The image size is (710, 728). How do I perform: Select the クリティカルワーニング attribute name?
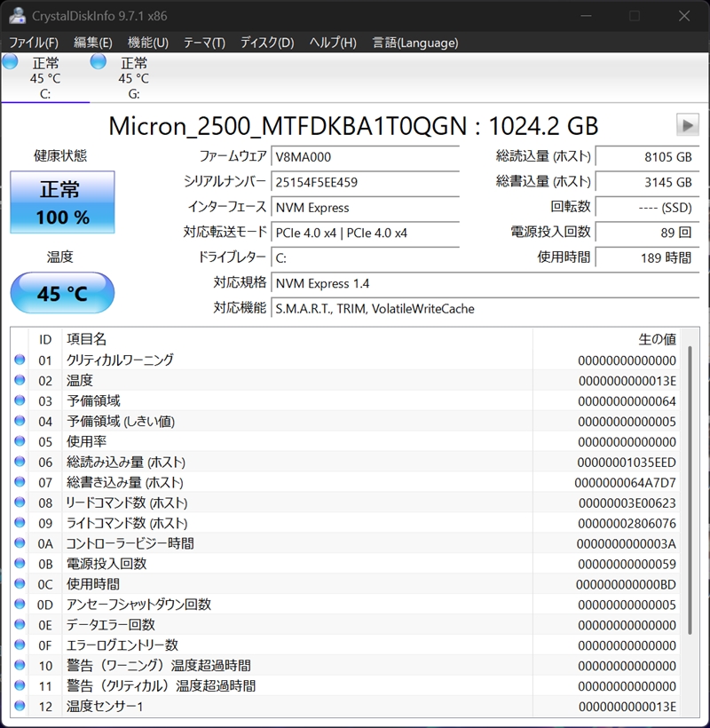point(120,360)
